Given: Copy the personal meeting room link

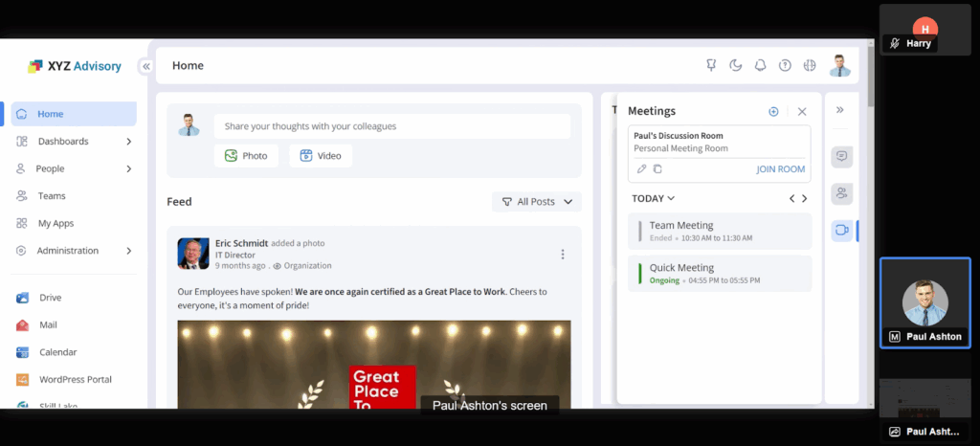Looking at the screenshot, I should point(657,169).
